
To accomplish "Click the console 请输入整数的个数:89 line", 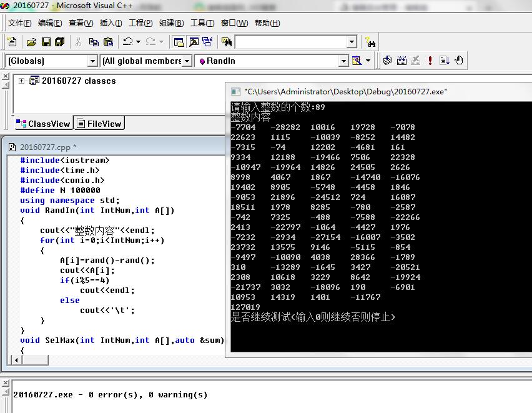I will (278, 107).
